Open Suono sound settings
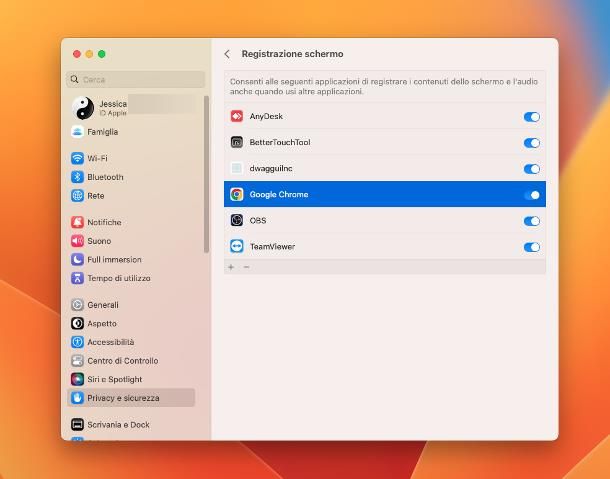The width and height of the screenshot is (610, 479). pyautogui.click(x=131, y=241)
